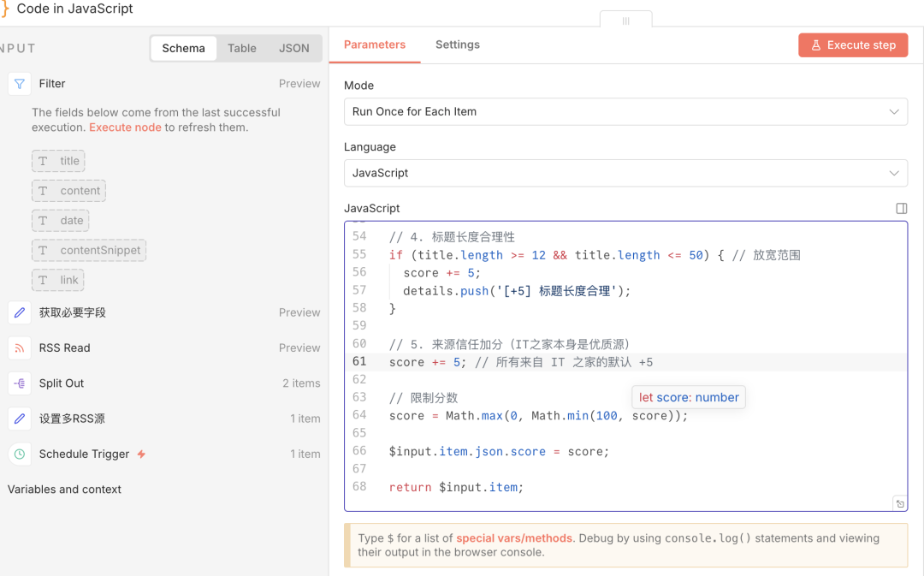Open the Parameters tab

(x=375, y=45)
